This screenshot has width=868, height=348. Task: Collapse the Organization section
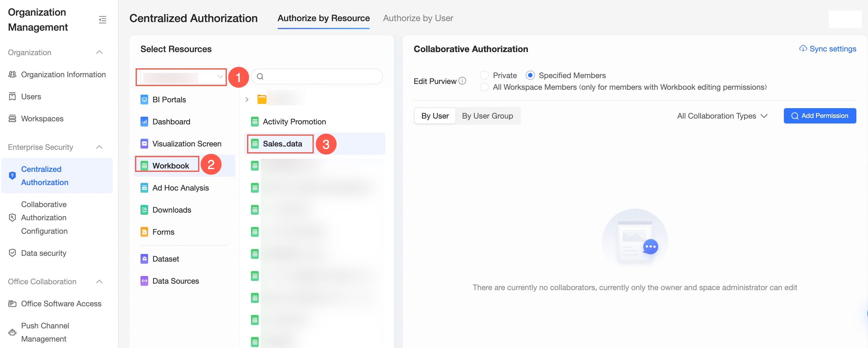click(x=99, y=53)
